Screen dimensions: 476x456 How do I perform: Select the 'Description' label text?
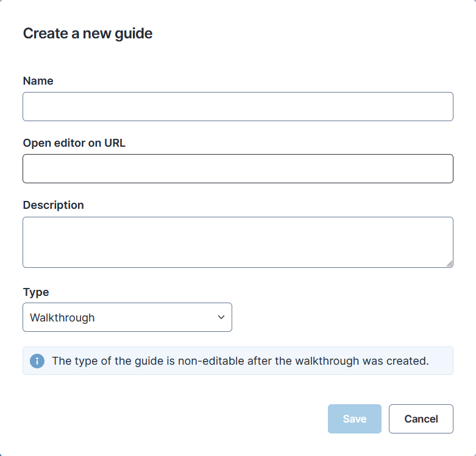53,205
